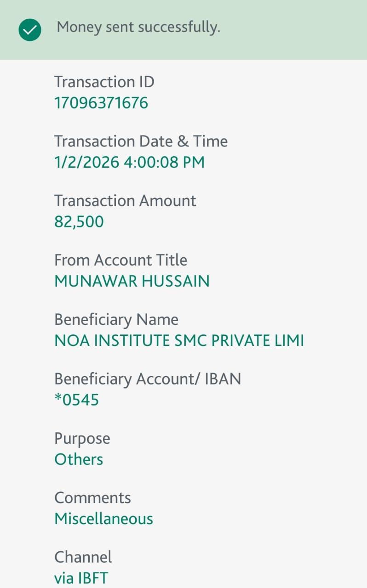This screenshot has width=367, height=588.
Task: Tap the purpose value Others
Action: coord(79,459)
